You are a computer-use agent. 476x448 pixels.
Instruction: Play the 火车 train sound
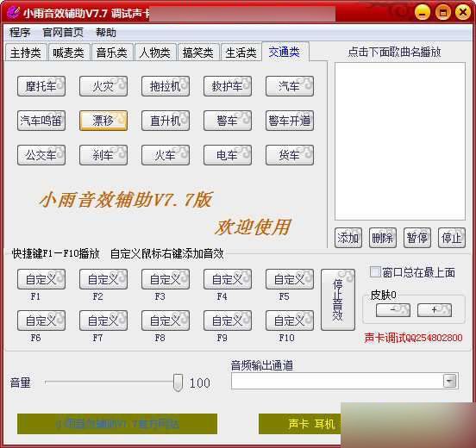tap(166, 155)
